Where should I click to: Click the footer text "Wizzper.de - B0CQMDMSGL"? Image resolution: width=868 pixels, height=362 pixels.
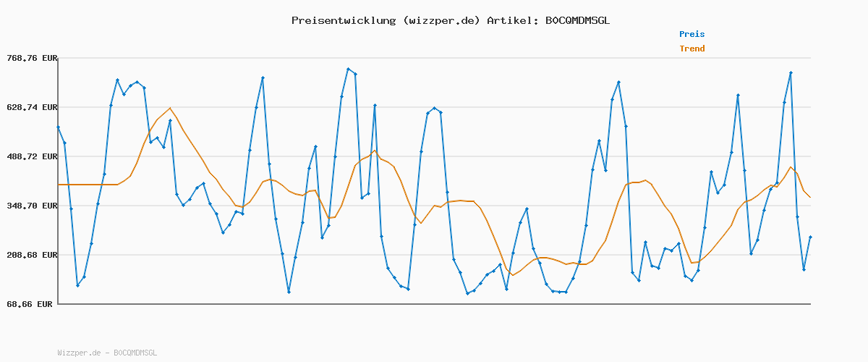click(x=107, y=353)
